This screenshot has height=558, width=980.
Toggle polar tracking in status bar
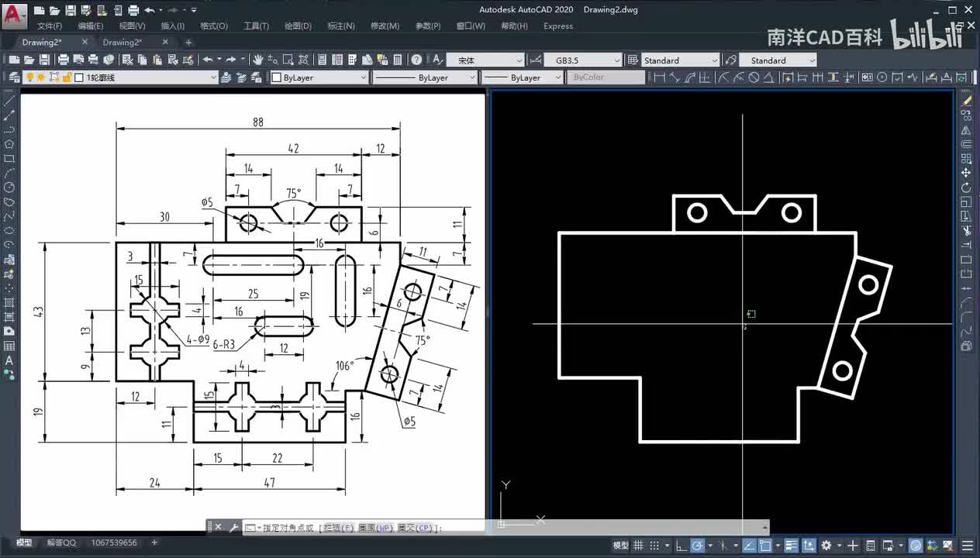coord(697,546)
